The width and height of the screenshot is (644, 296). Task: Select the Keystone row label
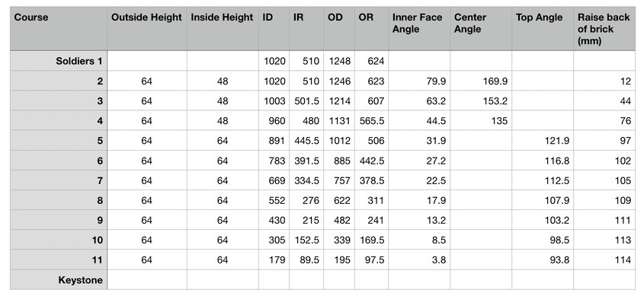tap(59, 281)
